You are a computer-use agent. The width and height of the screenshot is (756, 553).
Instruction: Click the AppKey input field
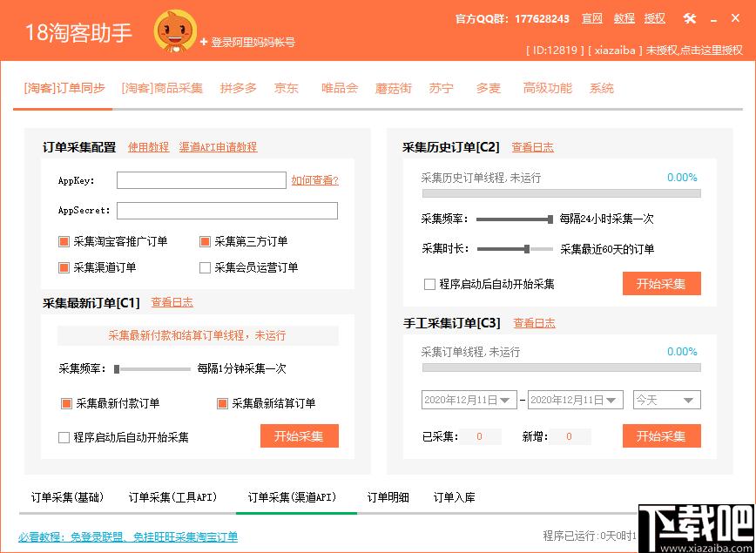pyautogui.click(x=201, y=181)
